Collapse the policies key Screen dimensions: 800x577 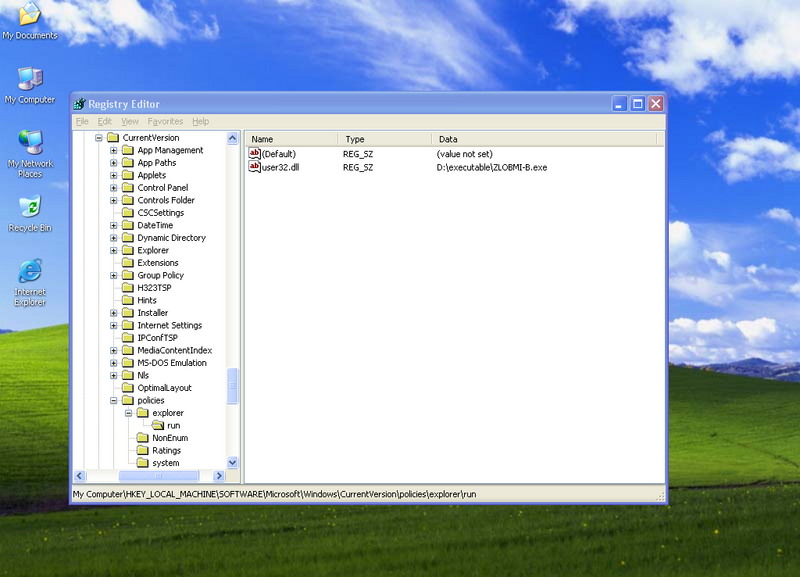point(114,400)
